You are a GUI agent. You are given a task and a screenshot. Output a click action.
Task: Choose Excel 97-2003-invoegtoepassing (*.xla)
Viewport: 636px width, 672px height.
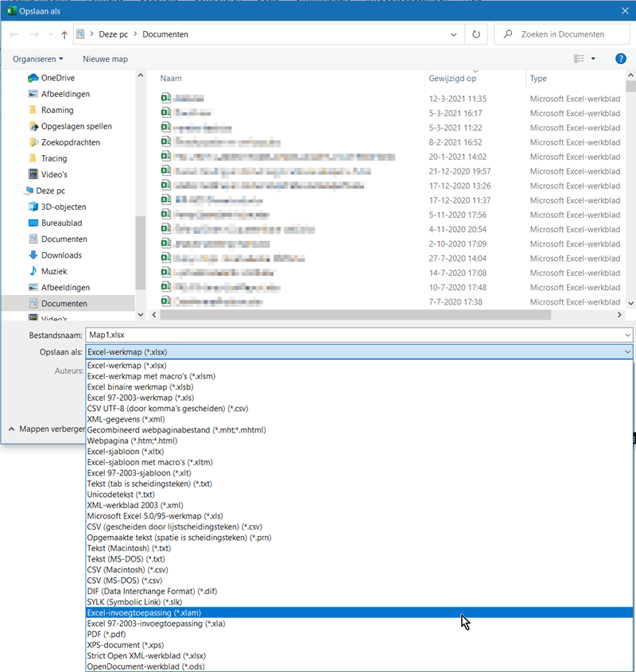pyautogui.click(x=156, y=623)
